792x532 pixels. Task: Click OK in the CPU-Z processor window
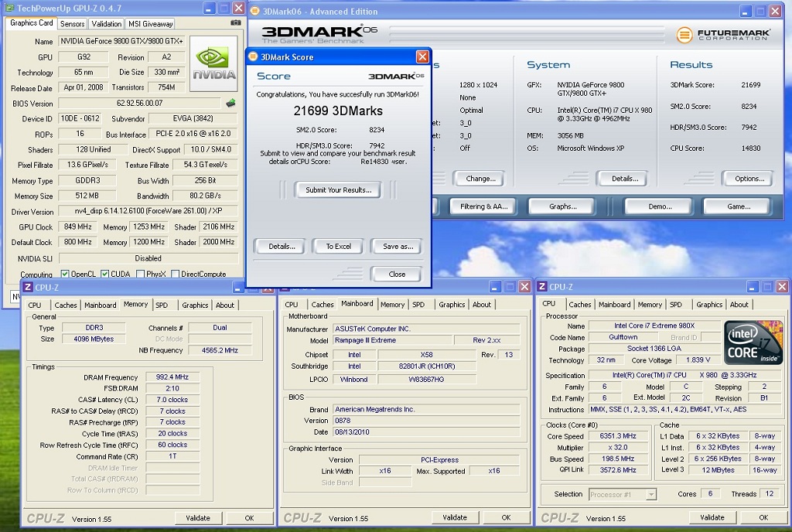point(763,517)
